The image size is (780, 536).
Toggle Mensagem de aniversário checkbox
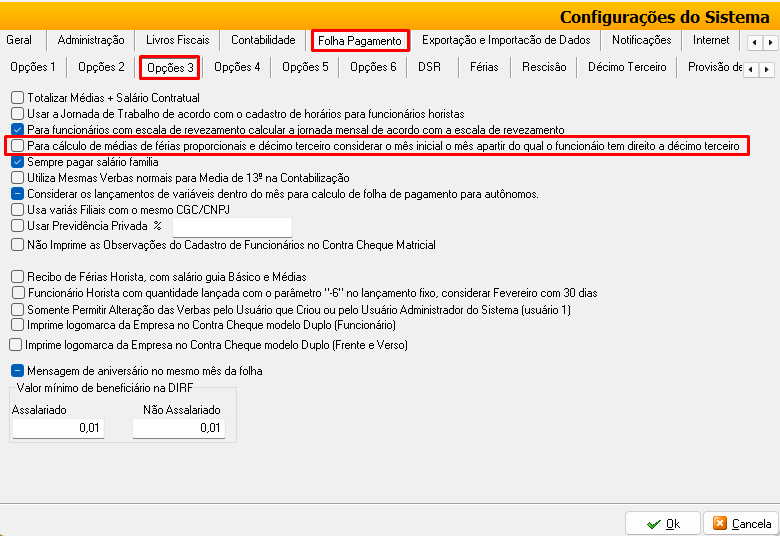[x=18, y=370]
